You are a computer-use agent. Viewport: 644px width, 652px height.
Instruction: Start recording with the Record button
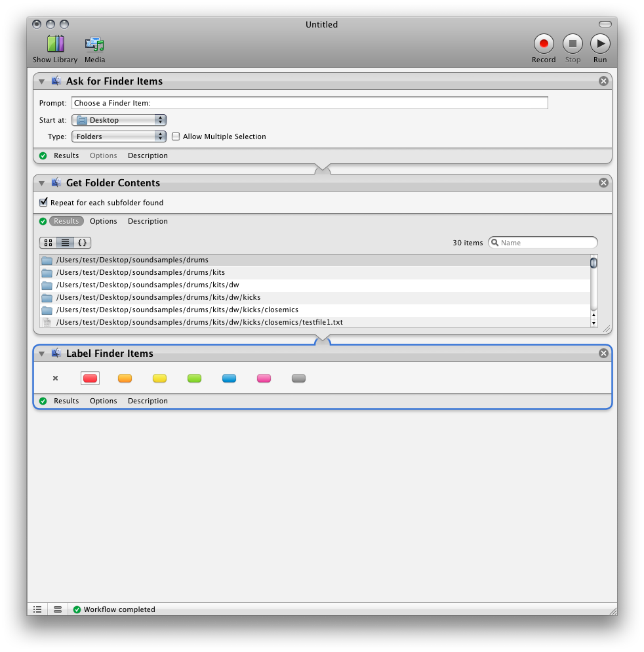click(544, 44)
